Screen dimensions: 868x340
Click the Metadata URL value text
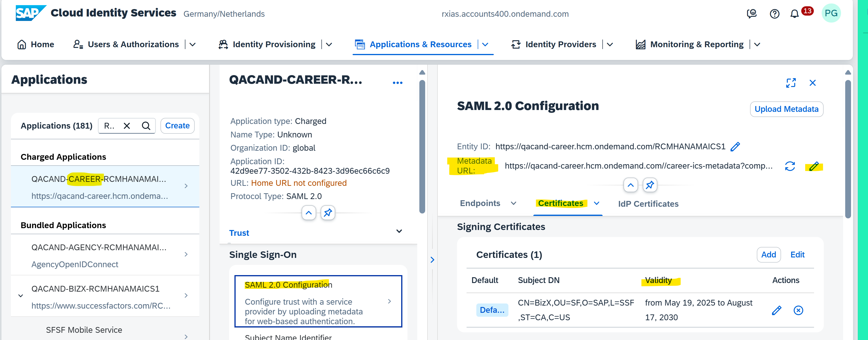[x=638, y=166]
